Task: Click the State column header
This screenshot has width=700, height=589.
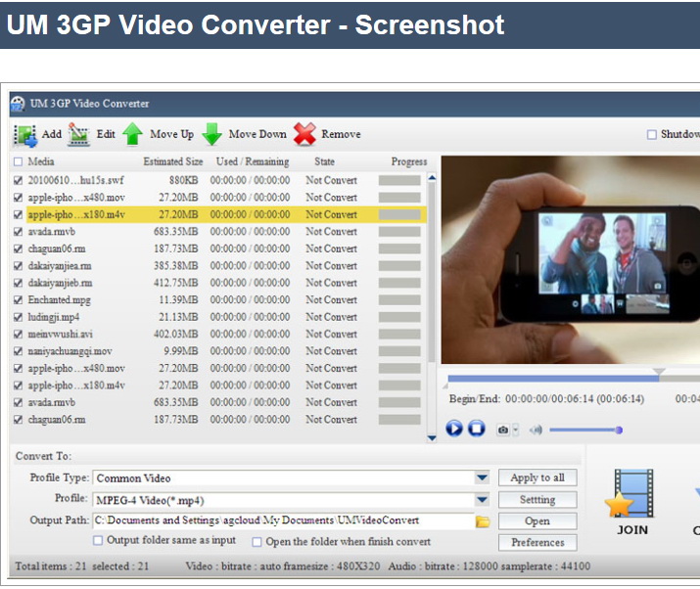Action: [x=325, y=161]
